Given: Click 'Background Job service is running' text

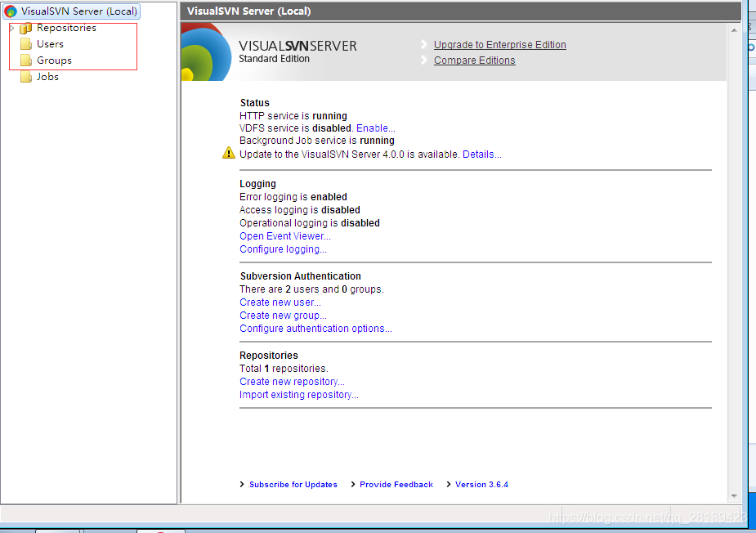Looking at the screenshot, I should pyautogui.click(x=317, y=141).
